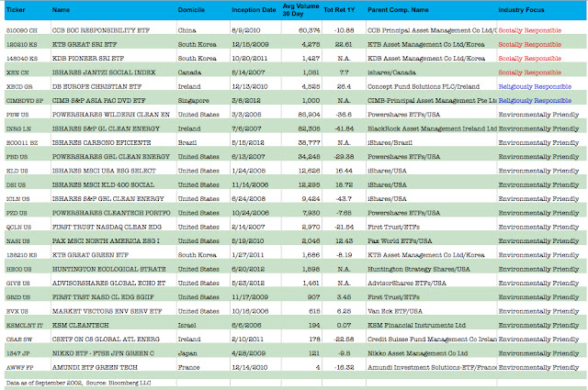Click the France domicile cell
This screenshot has width=588, height=390.
[188, 368]
